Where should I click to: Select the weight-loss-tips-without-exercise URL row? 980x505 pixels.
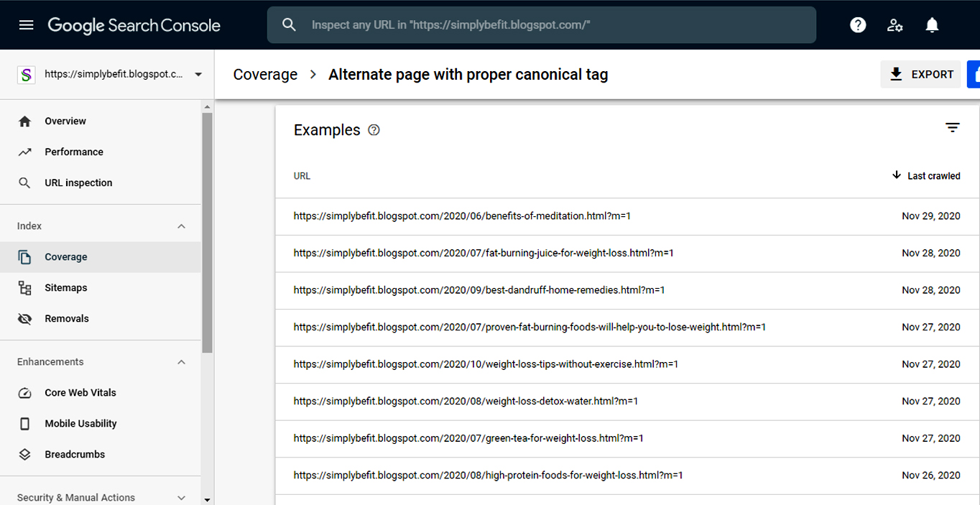627,364
